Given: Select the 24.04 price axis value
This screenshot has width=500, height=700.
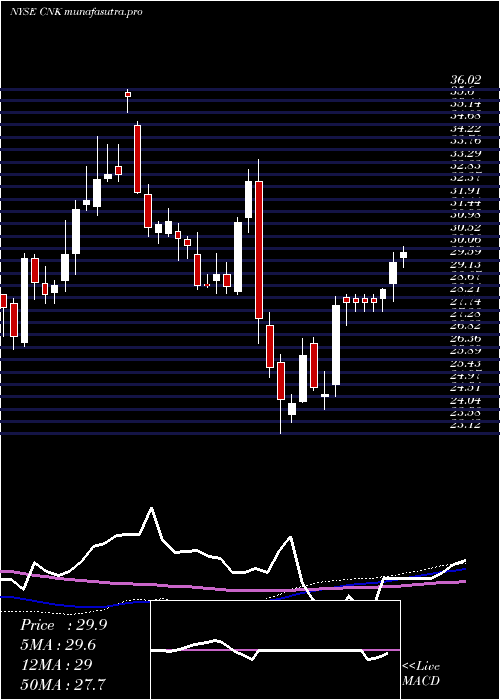Looking at the screenshot, I should (466, 400).
